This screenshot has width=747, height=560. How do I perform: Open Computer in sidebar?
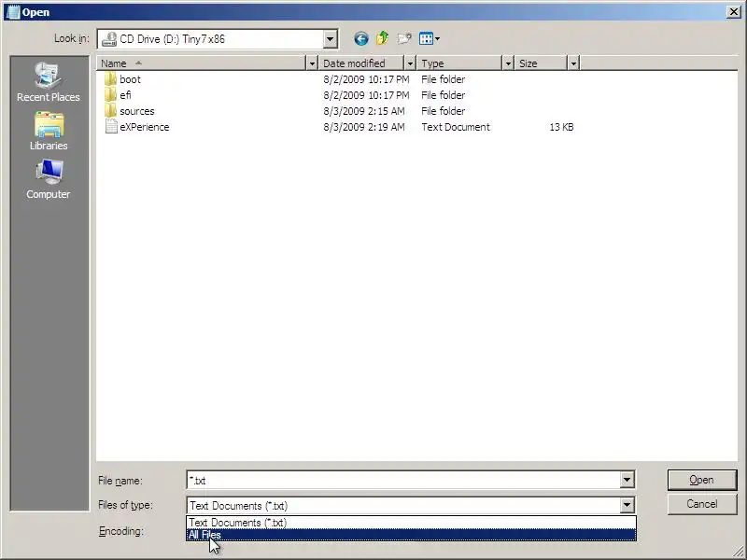coord(49,179)
